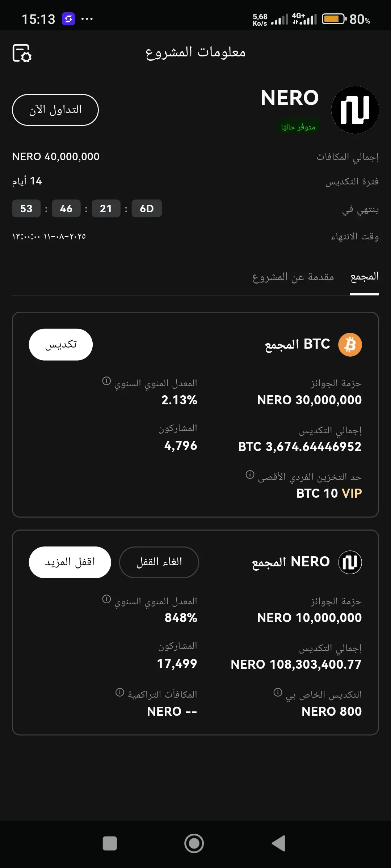391x868 pixels.
Task: Show info about my staking amount
Action: [278, 692]
